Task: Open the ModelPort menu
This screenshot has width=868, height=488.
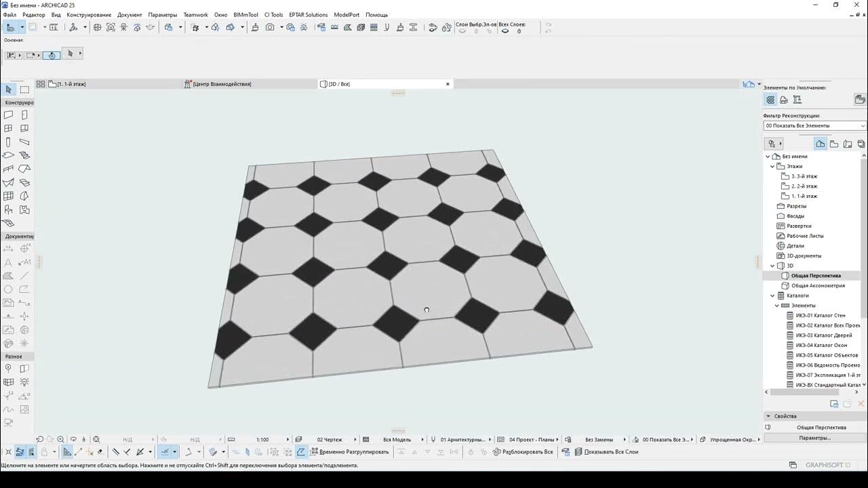Action: pos(347,14)
